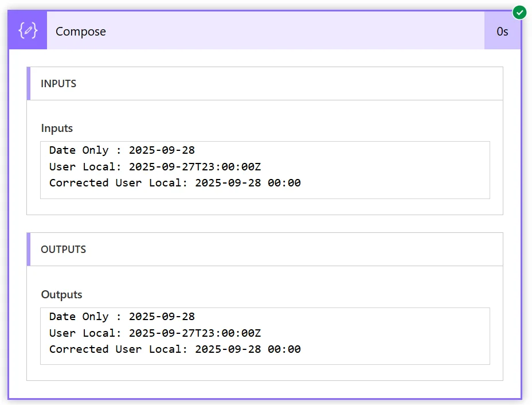Click the User Local line in Inputs
This screenshot has height=405, width=532.
[155, 167]
